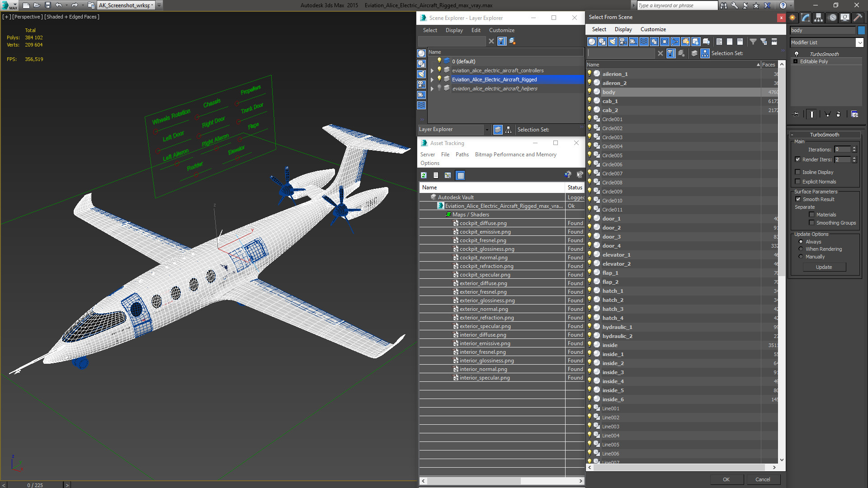Toggle bone objects display filter in Select From Scene

(x=675, y=42)
